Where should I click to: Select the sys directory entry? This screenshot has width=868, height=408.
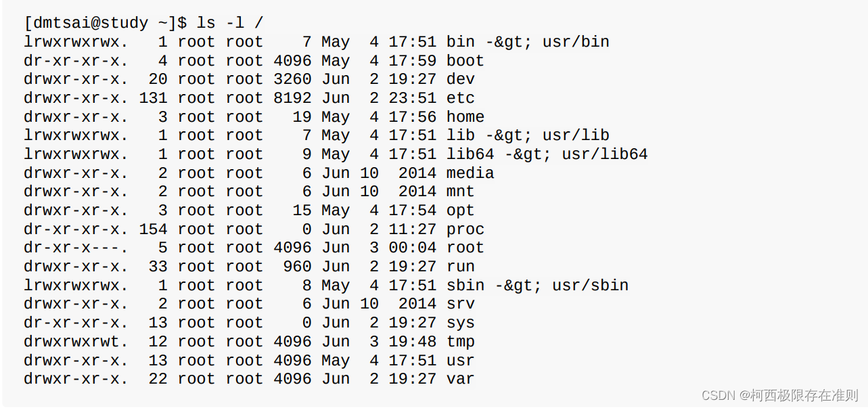tap(460, 323)
